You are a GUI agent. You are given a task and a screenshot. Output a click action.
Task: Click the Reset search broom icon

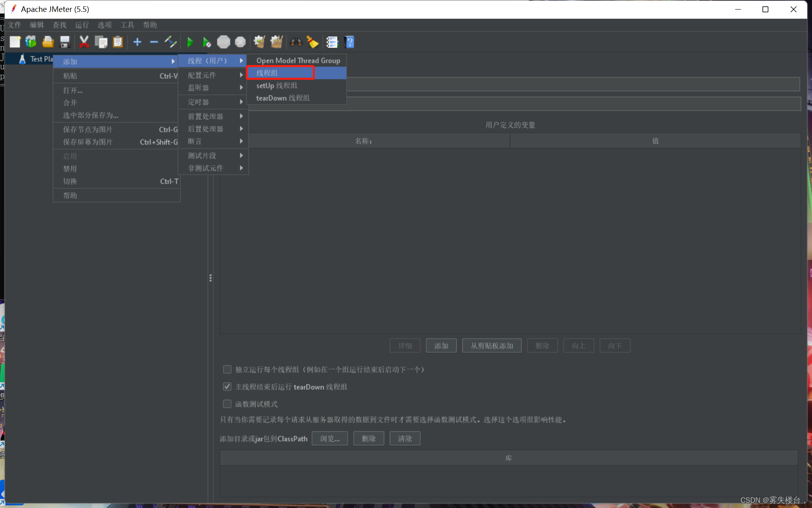point(312,42)
